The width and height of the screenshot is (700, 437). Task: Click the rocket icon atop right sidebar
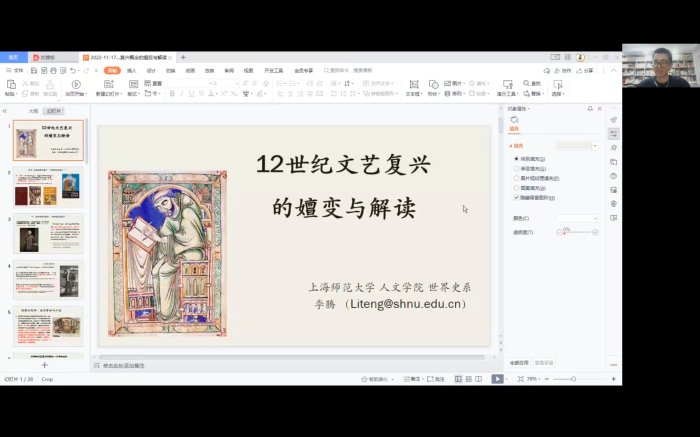pyautogui.click(x=614, y=120)
